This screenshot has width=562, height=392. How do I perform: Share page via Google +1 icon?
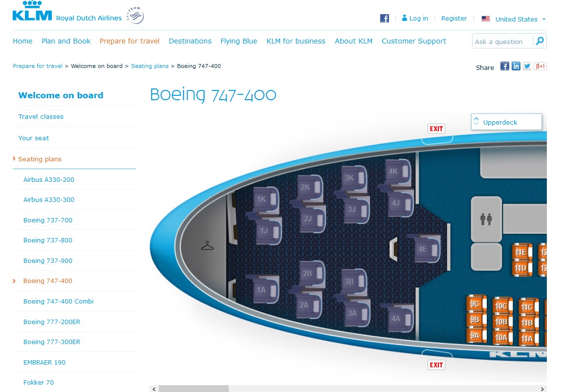click(540, 66)
